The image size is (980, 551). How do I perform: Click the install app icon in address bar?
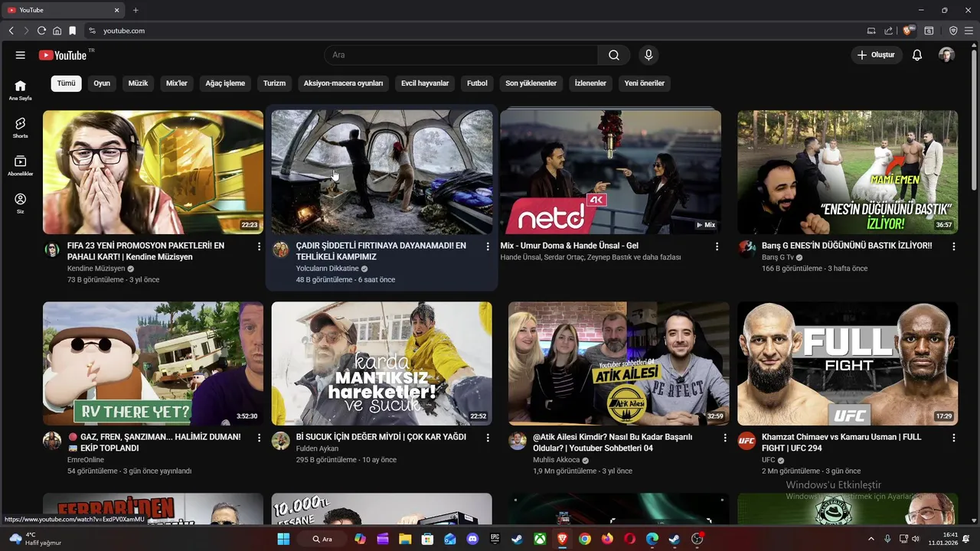(x=871, y=31)
